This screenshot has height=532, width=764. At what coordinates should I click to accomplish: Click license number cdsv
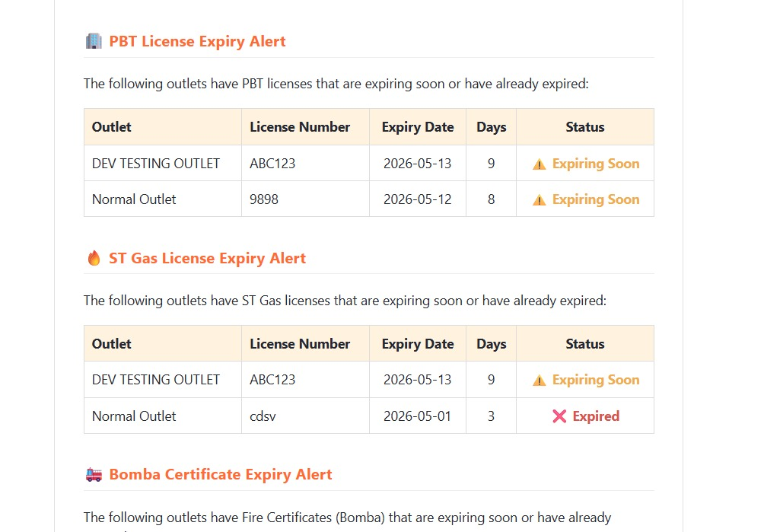pos(263,416)
